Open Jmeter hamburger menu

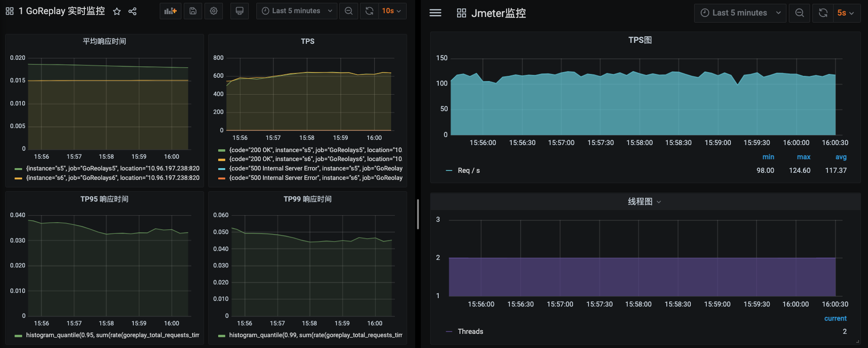[435, 13]
